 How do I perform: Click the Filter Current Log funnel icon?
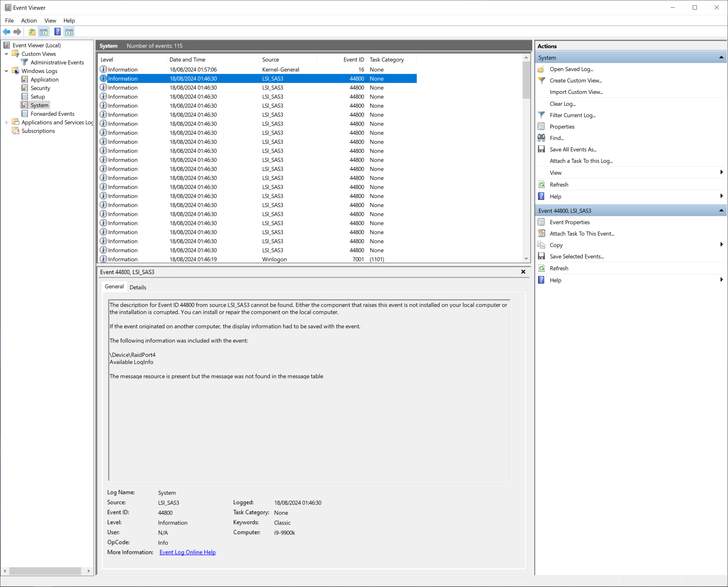coord(541,115)
